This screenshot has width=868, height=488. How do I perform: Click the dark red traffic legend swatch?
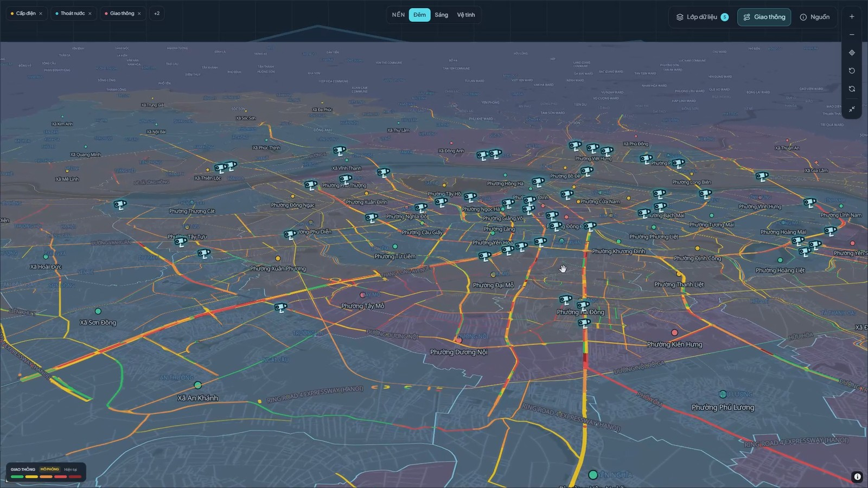(x=75, y=477)
